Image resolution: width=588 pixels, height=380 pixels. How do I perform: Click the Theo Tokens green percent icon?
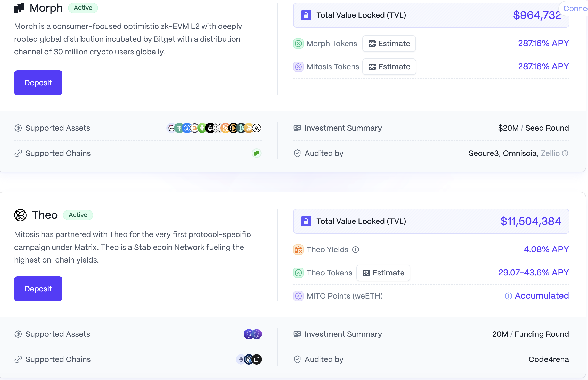298,273
